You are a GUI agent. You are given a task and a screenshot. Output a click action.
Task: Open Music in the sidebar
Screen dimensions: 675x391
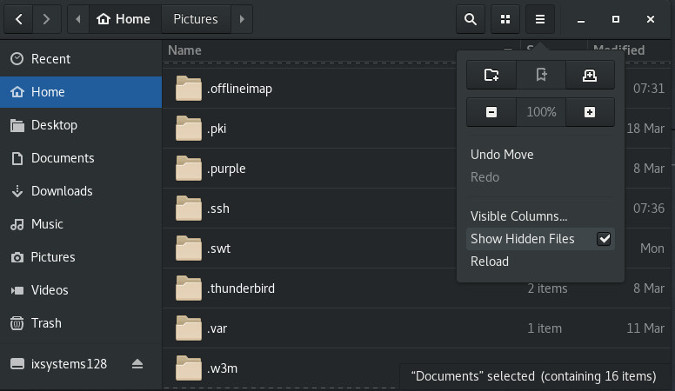point(81,224)
